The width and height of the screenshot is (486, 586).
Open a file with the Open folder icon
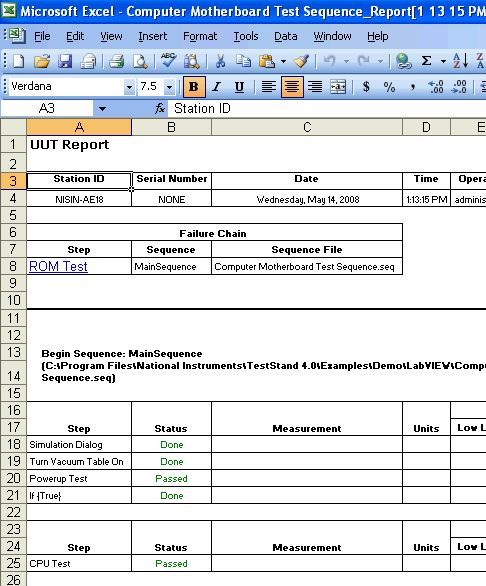click(42, 61)
